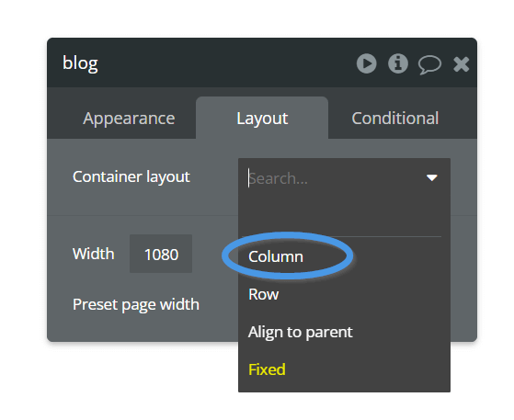The width and height of the screenshot is (514, 420).
Task: Click the container layout search field
Action: (x=335, y=178)
